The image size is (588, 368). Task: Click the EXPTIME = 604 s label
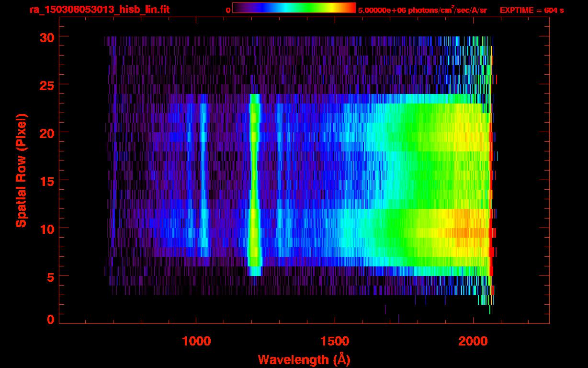click(x=531, y=10)
